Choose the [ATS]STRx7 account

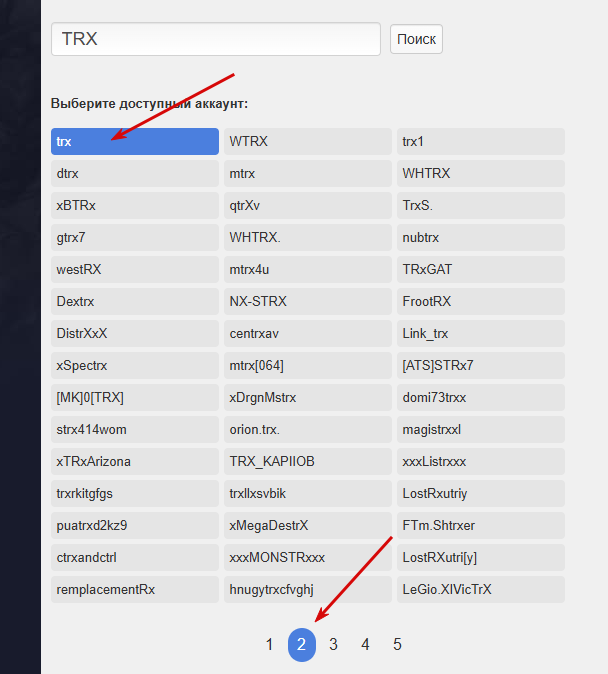[x=481, y=365]
